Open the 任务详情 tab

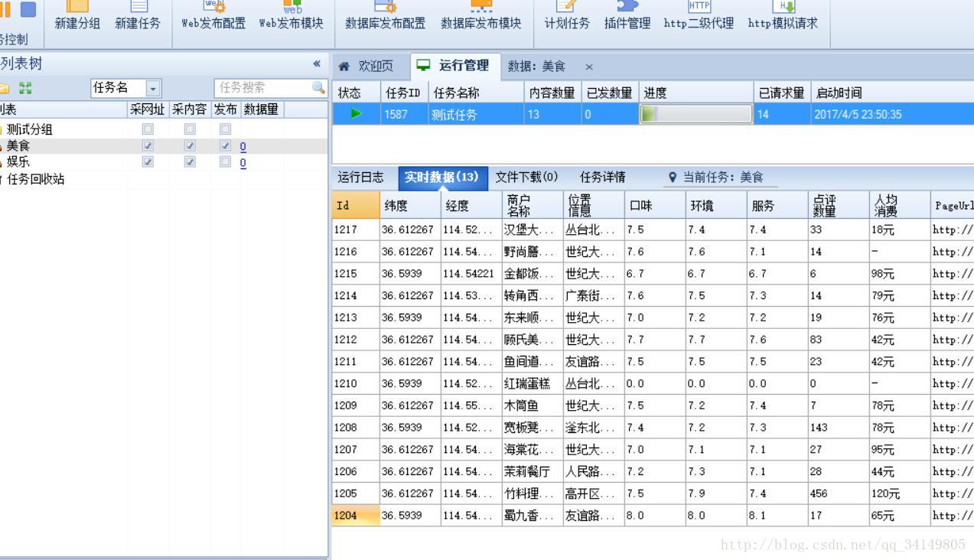[602, 177]
